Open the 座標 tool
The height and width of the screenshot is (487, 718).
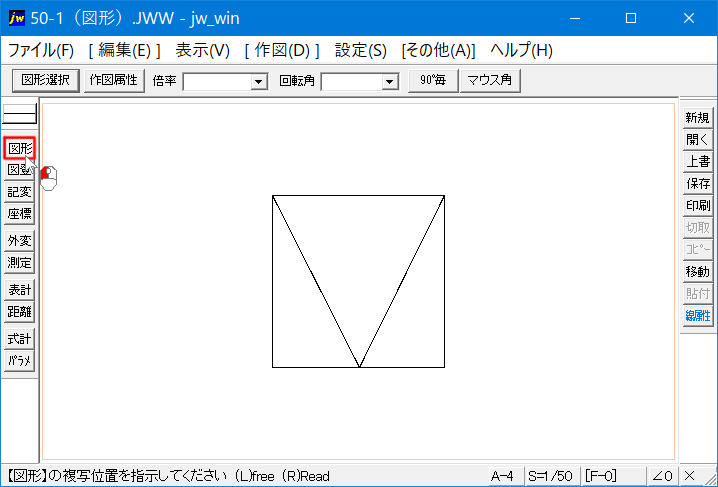click(x=20, y=214)
